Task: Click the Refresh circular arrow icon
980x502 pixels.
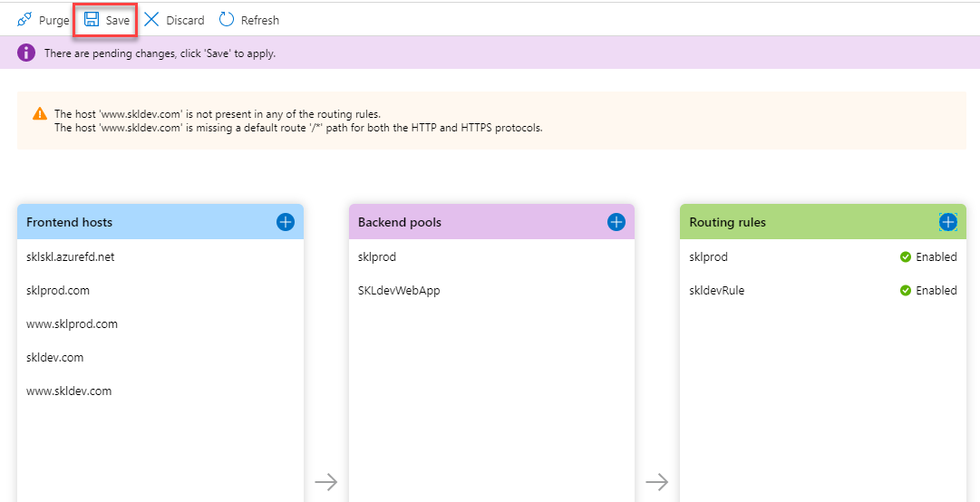Action: [227, 20]
